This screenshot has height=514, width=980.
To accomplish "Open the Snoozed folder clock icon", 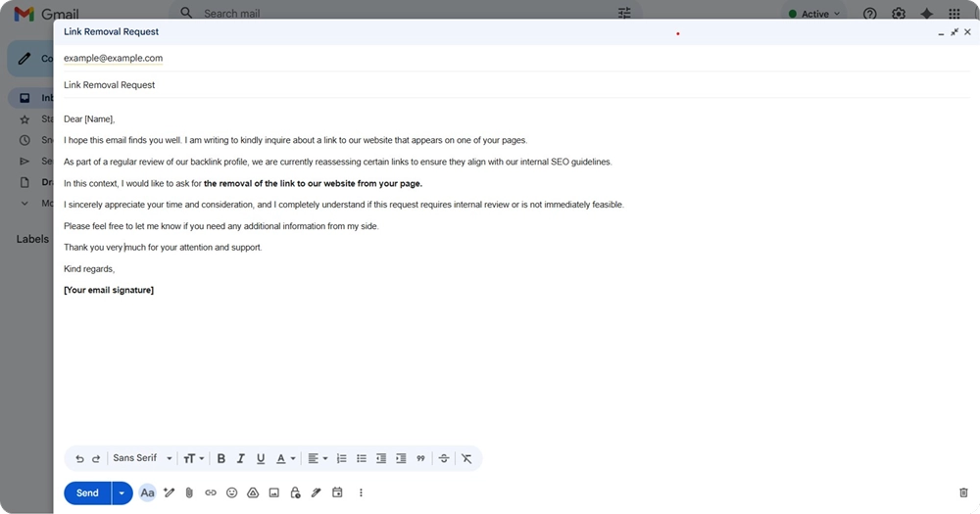I will point(24,140).
